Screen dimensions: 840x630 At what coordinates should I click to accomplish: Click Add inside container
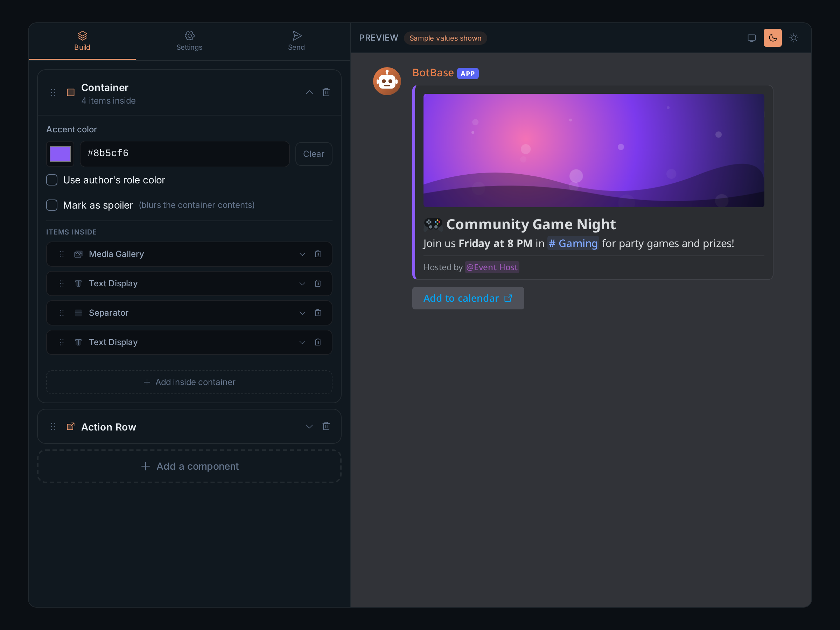pyautogui.click(x=189, y=382)
